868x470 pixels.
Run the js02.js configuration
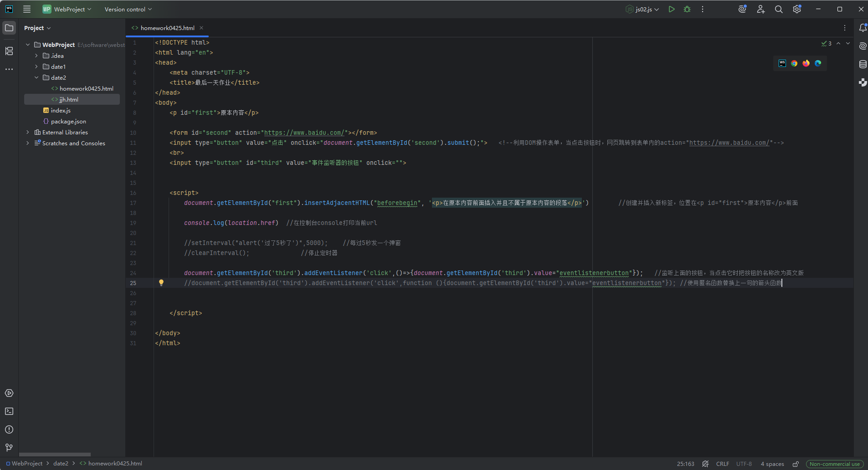(671, 9)
